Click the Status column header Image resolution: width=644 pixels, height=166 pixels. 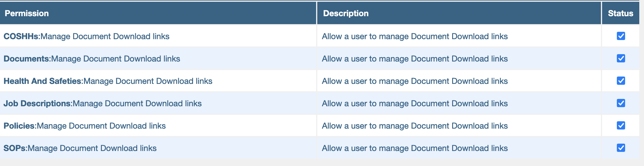pos(620,13)
